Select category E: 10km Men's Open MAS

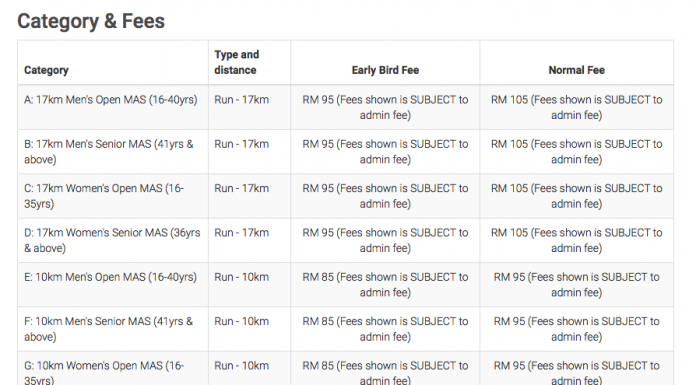(110, 277)
